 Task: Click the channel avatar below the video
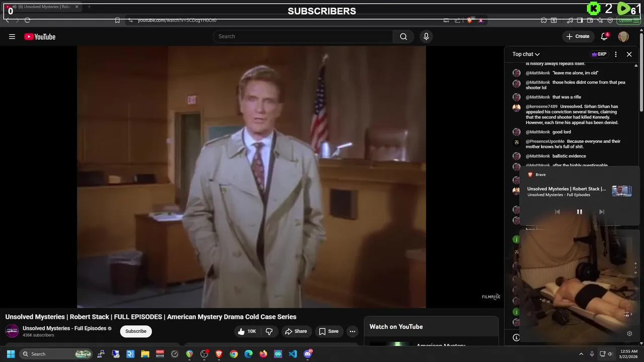pos(12,331)
